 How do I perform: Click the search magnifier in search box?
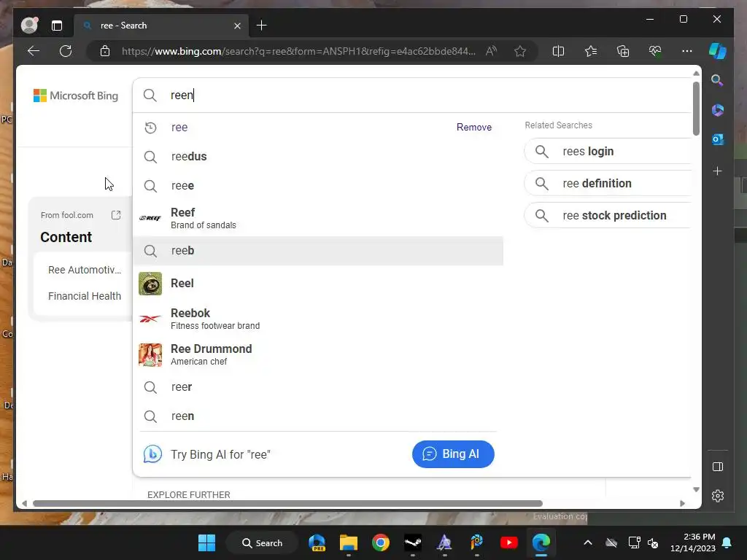point(150,96)
